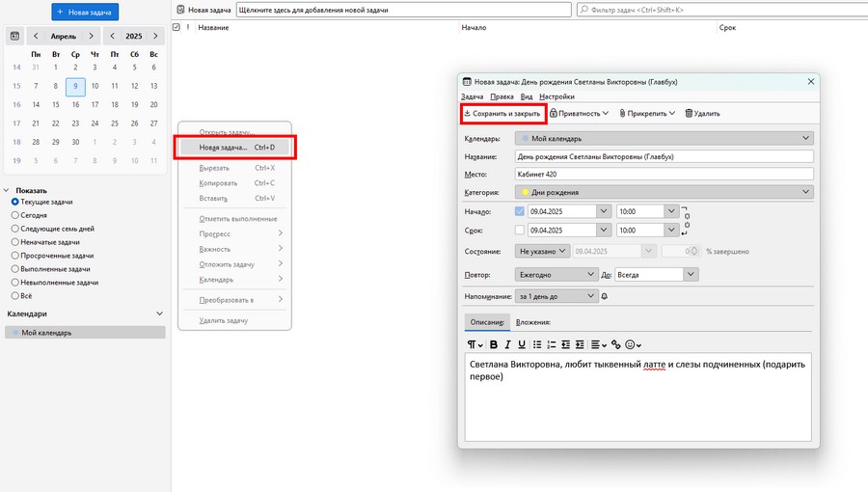Screen dimensions: 868x492
Task: Click the insert link icon
Action: click(x=616, y=344)
